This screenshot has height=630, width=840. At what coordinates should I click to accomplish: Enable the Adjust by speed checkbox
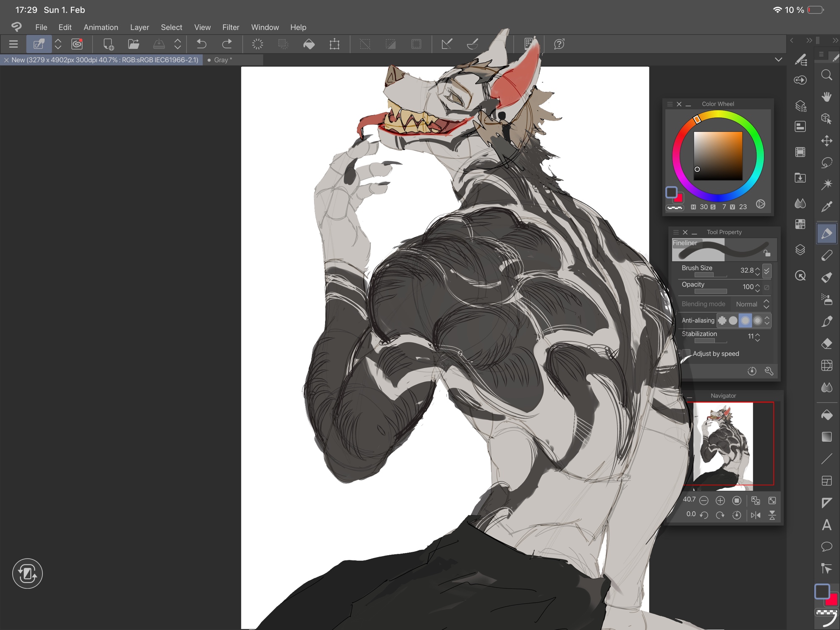(x=686, y=353)
